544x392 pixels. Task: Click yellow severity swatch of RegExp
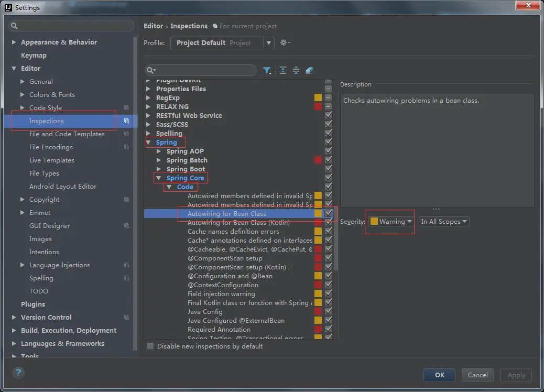(x=318, y=97)
